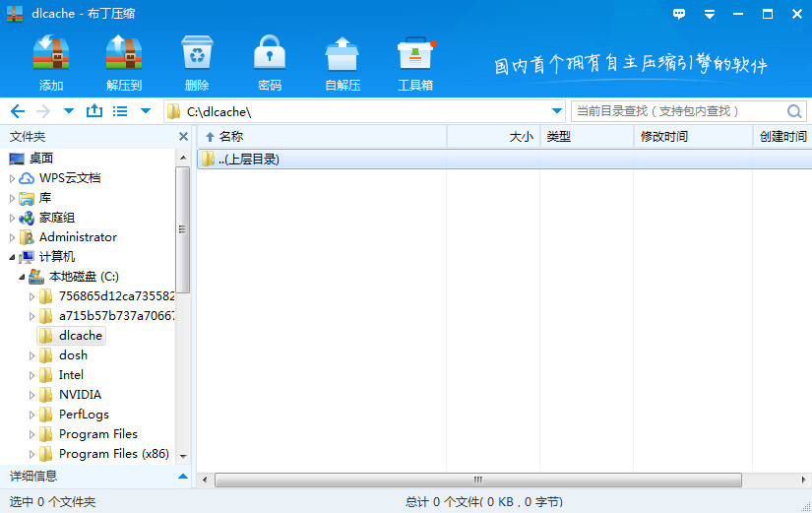This screenshot has width=812, height=513.
Task: Expand the WPS云文档 tree node
Action: [12, 178]
